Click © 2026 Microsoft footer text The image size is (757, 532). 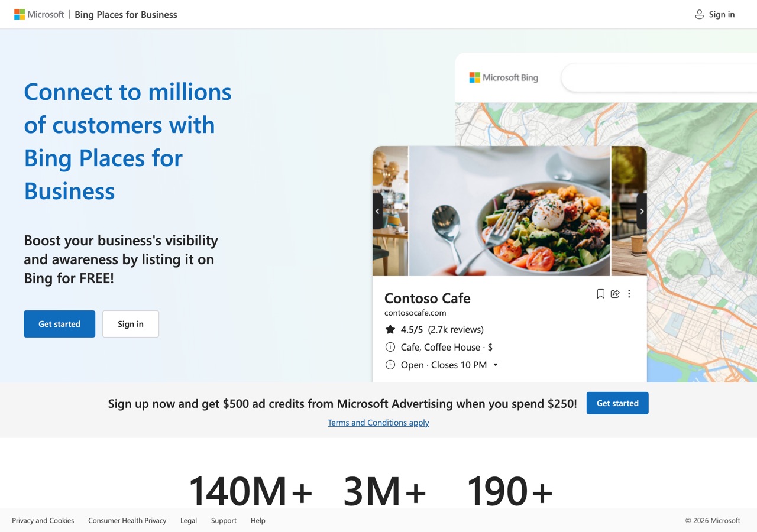pos(713,520)
